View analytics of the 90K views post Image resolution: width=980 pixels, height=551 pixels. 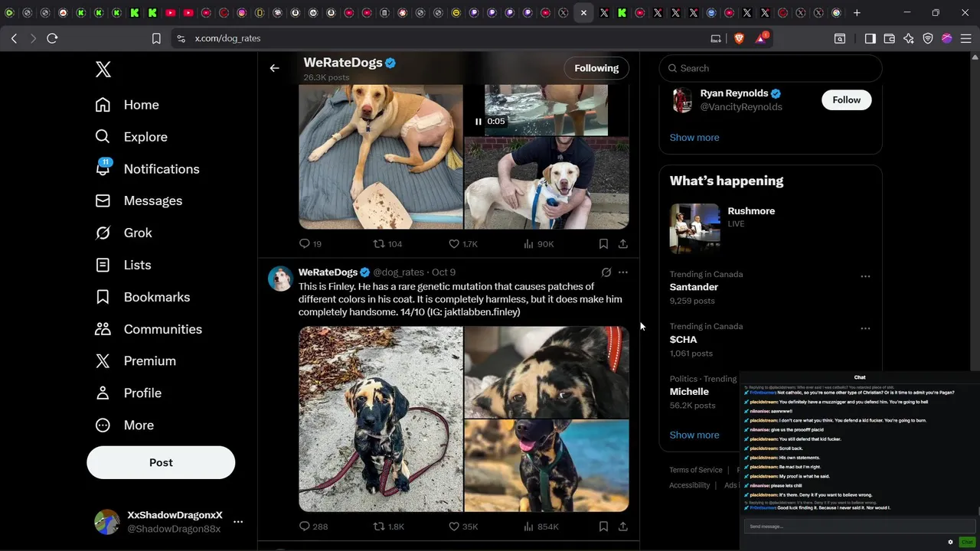click(x=538, y=244)
